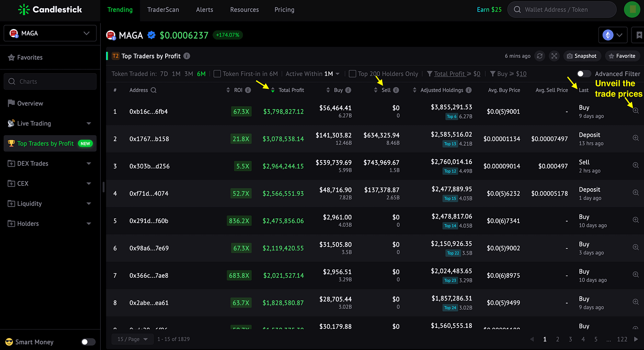This screenshot has height=350, width=644.
Task: Click the Candlestick logo
Action: (x=49, y=9)
